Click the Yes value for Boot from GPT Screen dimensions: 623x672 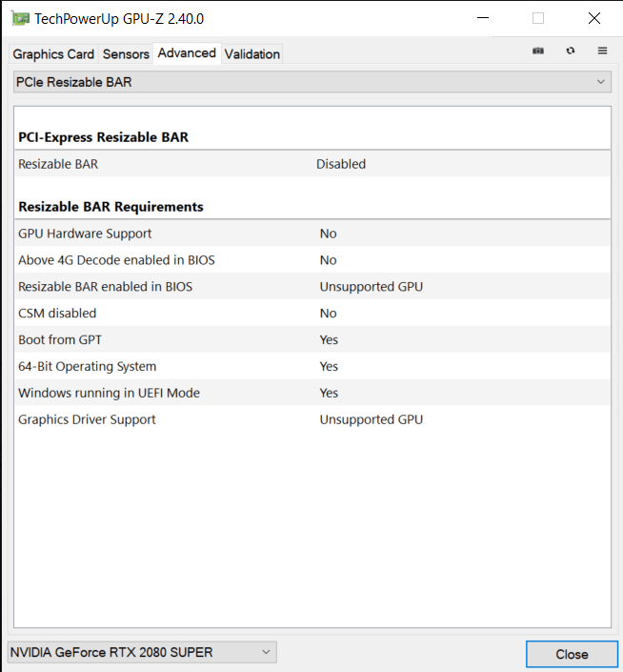click(329, 339)
